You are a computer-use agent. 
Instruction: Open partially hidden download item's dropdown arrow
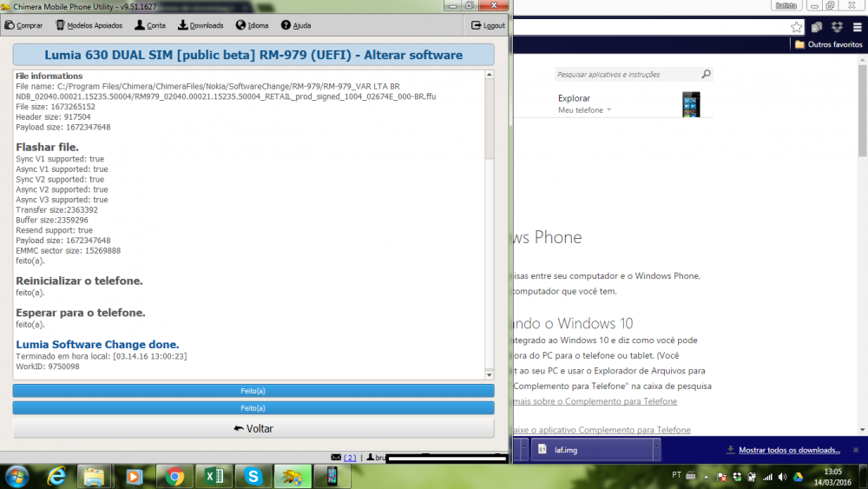[523, 450]
